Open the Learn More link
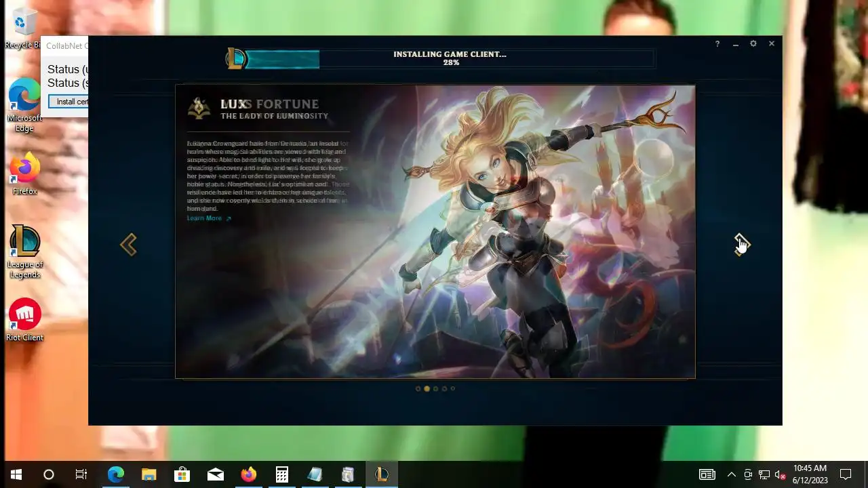The width and height of the screenshot is (868, 488). pyautogui.click(x=209, y=218)
